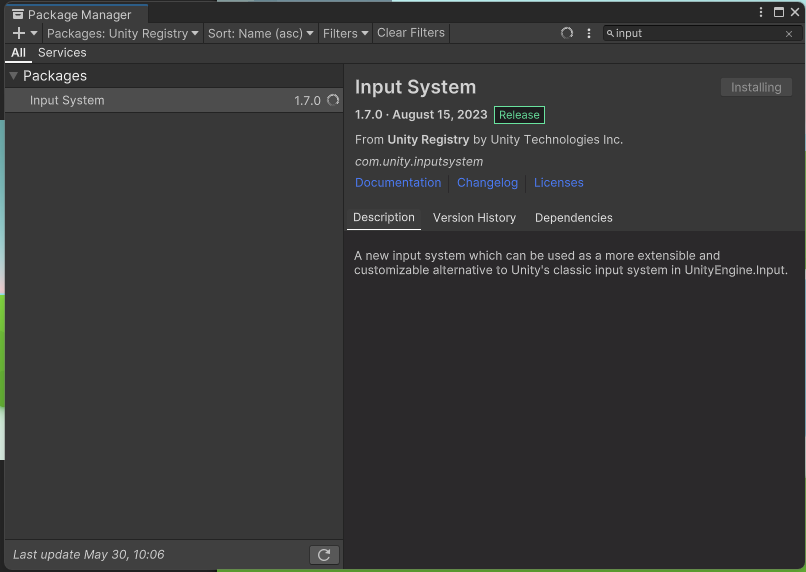Select the Version History tab
This screenshot has height=572, width=806.
point(474,218)
